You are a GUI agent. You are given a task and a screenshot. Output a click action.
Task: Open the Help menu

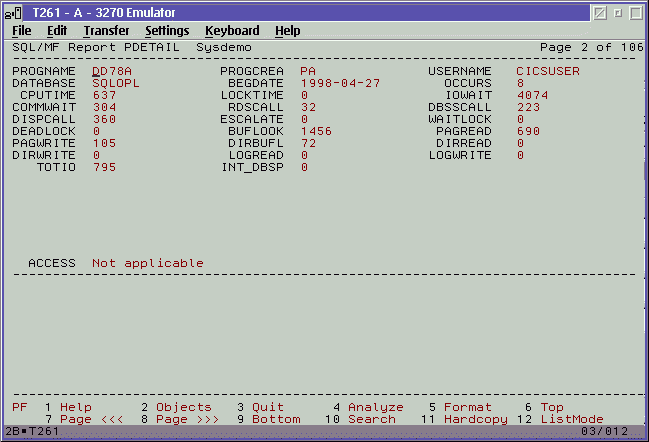pyautogui.click(x=288, y=31)
